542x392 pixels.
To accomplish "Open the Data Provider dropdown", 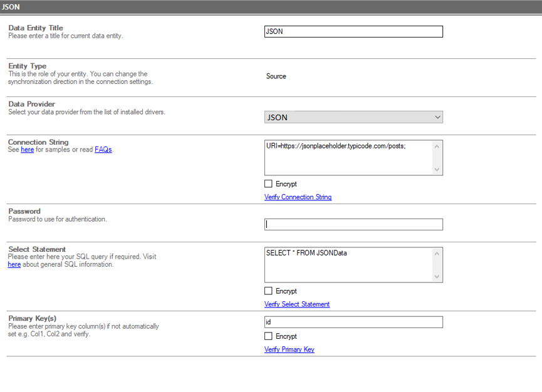I will (x=353, y=117).
